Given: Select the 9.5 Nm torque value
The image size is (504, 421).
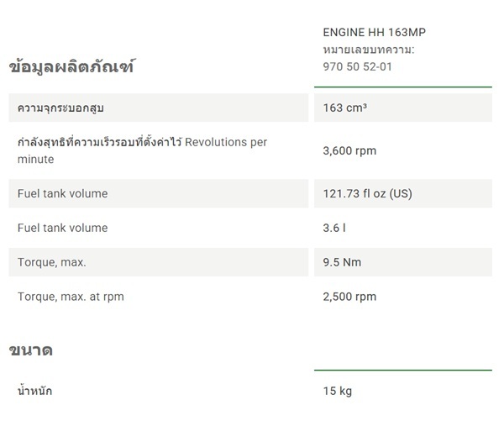Looking at the screenshot, I should 342,262.
